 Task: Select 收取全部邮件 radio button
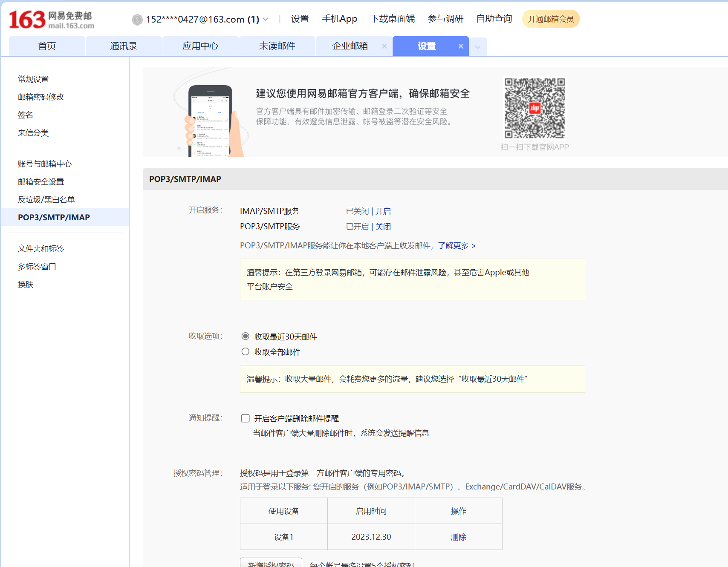[x=246, y=352]
